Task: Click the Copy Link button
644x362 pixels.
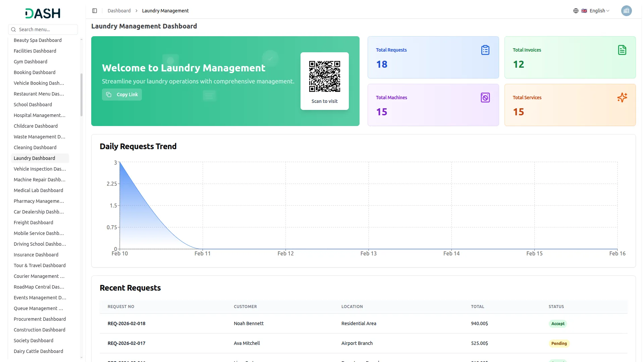Action: [122, 95]
